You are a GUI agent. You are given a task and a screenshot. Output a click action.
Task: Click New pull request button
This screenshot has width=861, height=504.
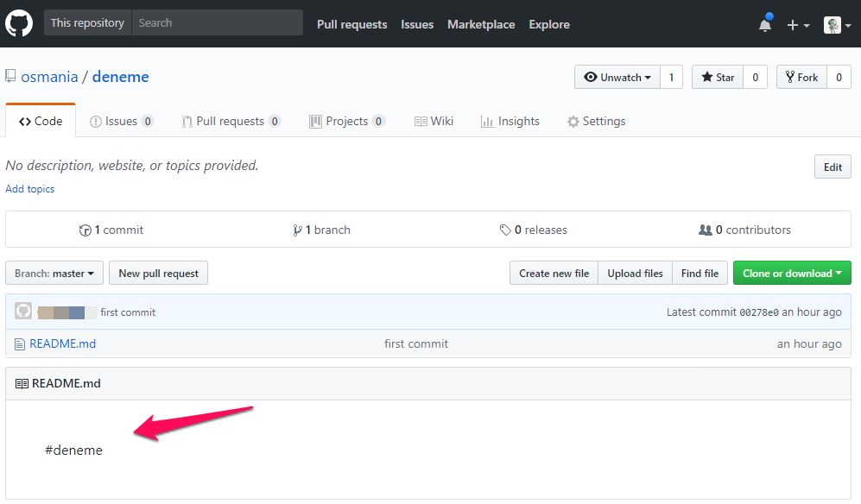coord(159,274)
